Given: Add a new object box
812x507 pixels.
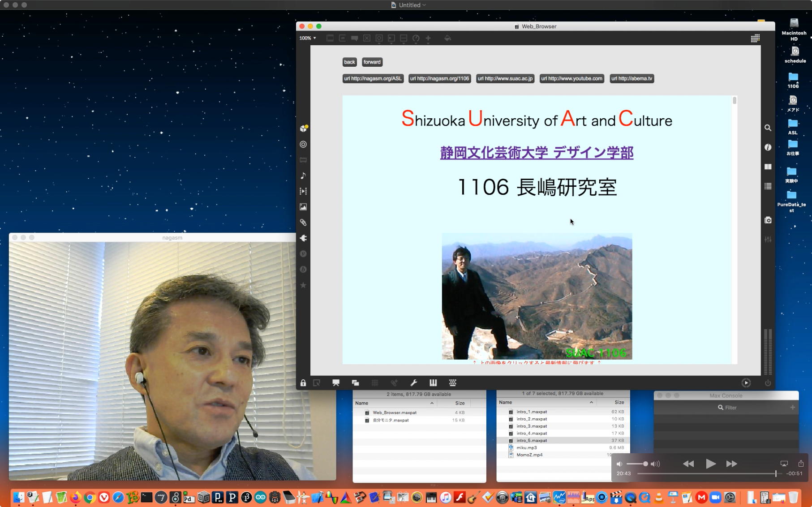Looking at the screenshot, I should (x=330, y=38).
